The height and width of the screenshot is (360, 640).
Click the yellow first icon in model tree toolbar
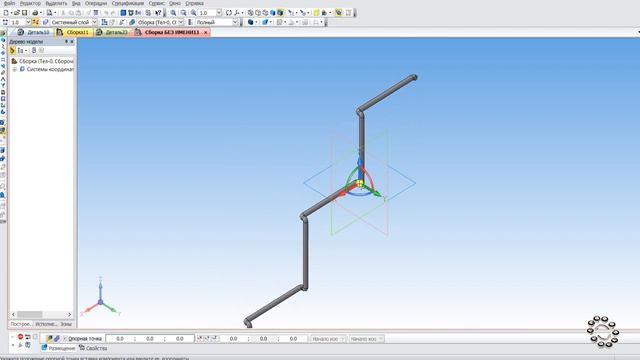coord(12,51)
